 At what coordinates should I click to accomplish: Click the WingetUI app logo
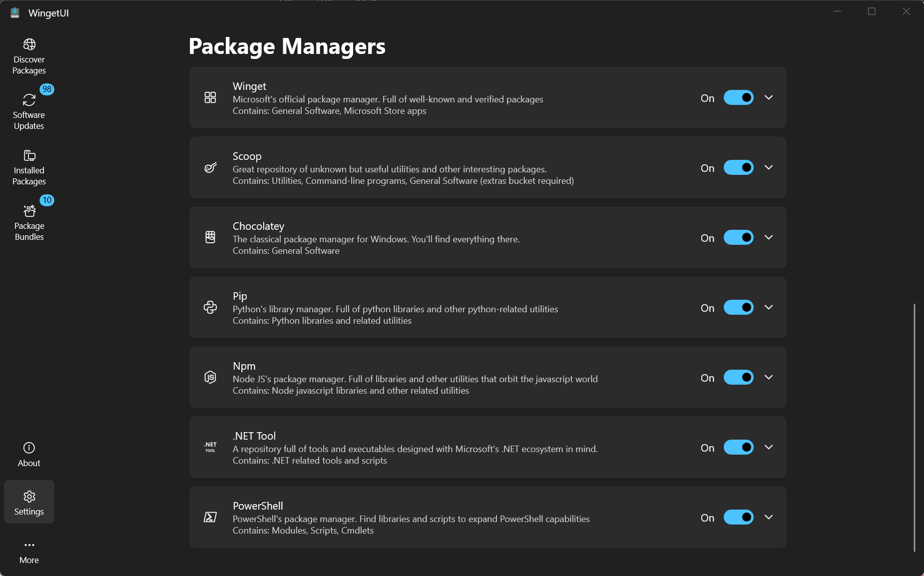(15, 13)
